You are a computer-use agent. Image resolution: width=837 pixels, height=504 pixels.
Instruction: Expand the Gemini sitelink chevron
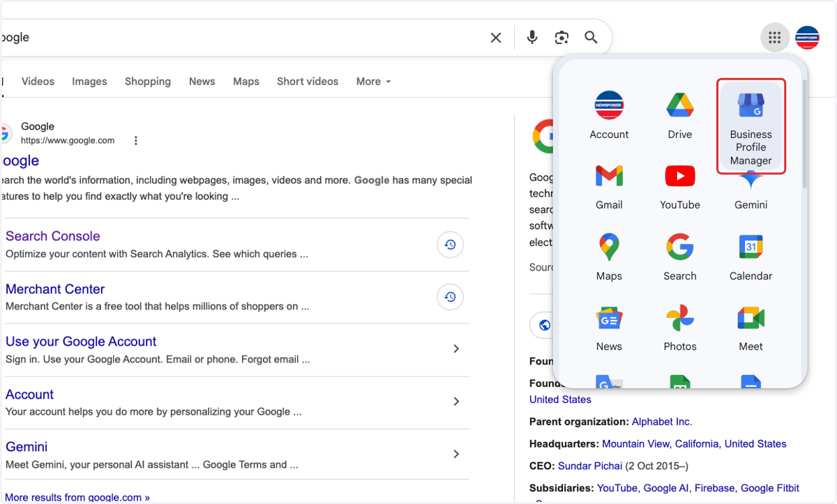point(456,454)
